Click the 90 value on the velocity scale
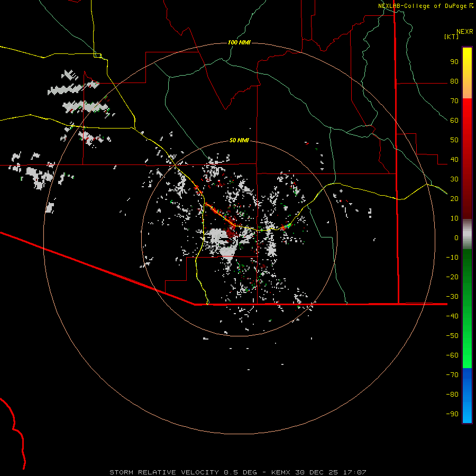The height and width of the screenshot is (476, 476). (454, 62)
